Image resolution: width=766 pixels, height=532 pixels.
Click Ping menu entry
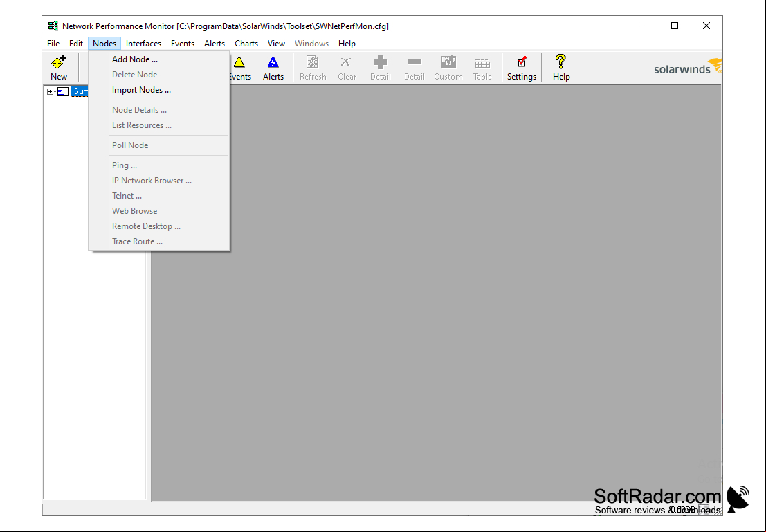[158, 165]
